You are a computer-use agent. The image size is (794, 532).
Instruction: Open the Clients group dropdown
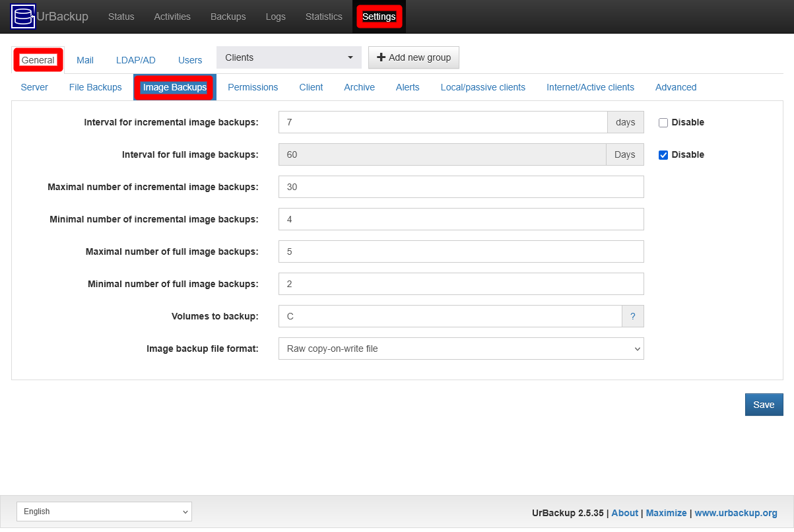(288, 57)
